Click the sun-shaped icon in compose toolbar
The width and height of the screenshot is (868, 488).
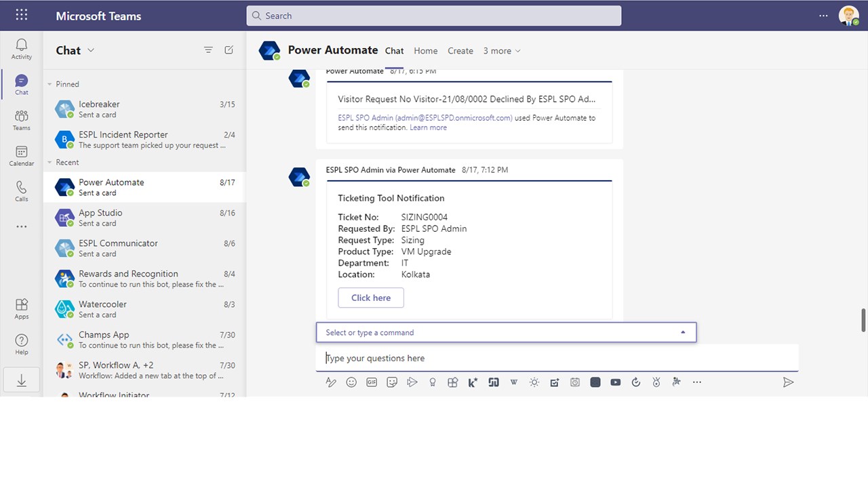pos(534,382)
